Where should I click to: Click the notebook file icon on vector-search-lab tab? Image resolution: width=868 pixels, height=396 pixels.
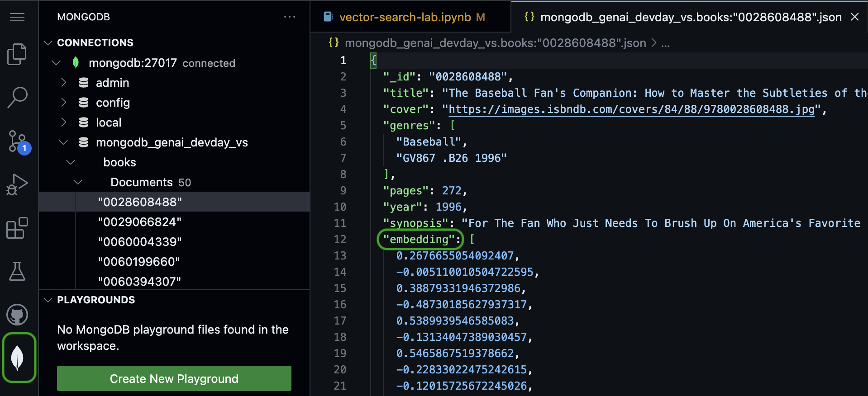coord(328,17)
